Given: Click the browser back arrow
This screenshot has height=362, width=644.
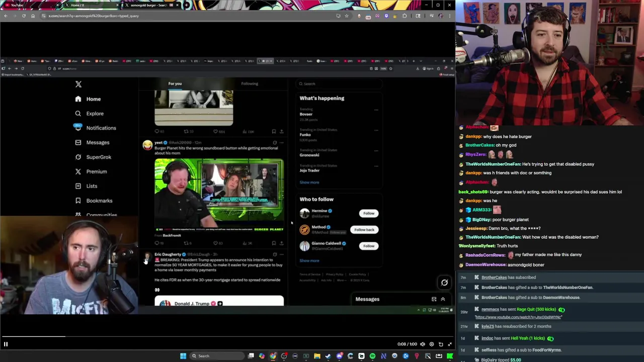Looking at the screenshot, I should 6,16.
